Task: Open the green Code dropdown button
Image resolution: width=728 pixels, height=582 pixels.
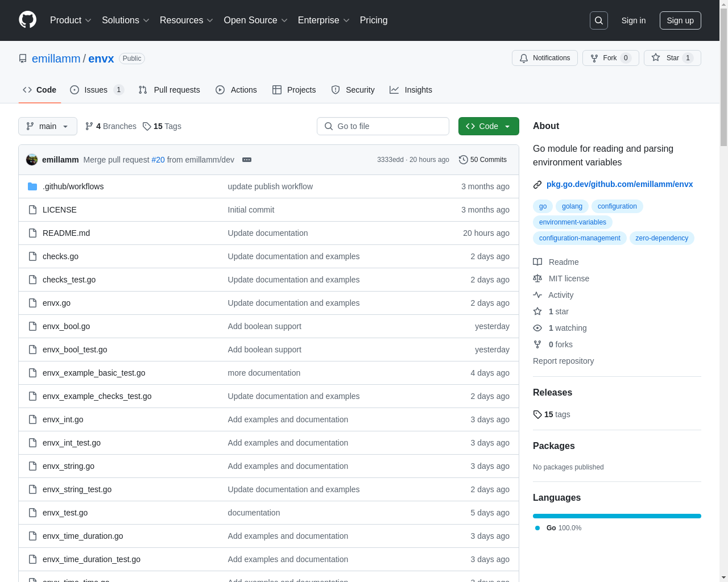Action: coord(489,126)
